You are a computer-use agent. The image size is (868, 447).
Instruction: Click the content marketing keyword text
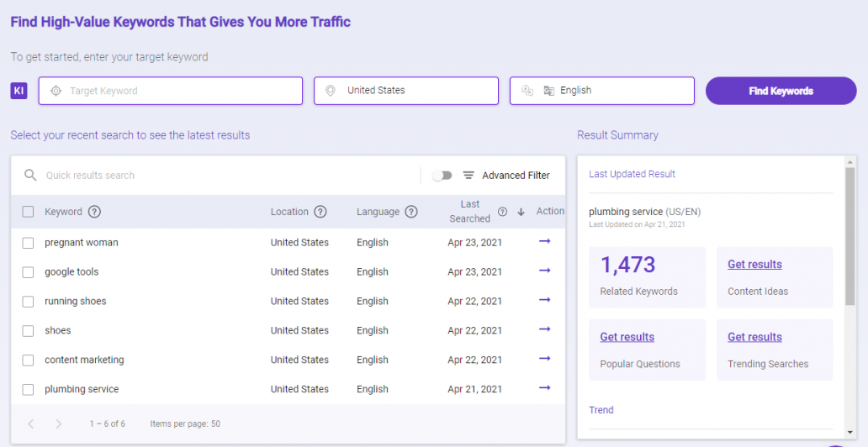[x=84, y=360]
